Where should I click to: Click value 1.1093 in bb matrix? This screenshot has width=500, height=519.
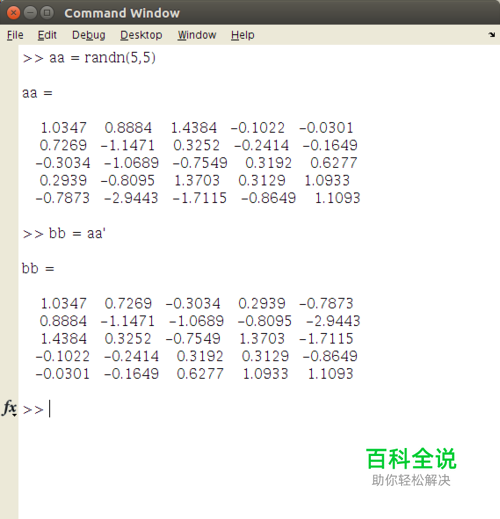330,374
